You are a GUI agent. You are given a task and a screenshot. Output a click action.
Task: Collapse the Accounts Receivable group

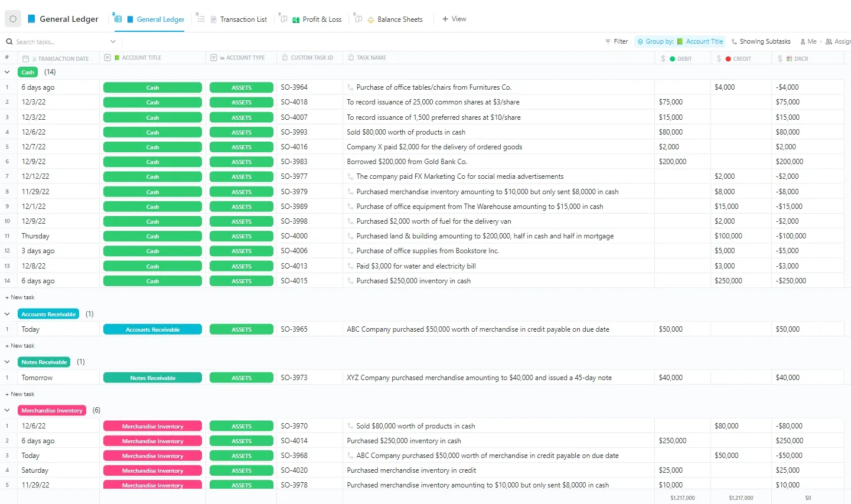[x=7, y=314]
